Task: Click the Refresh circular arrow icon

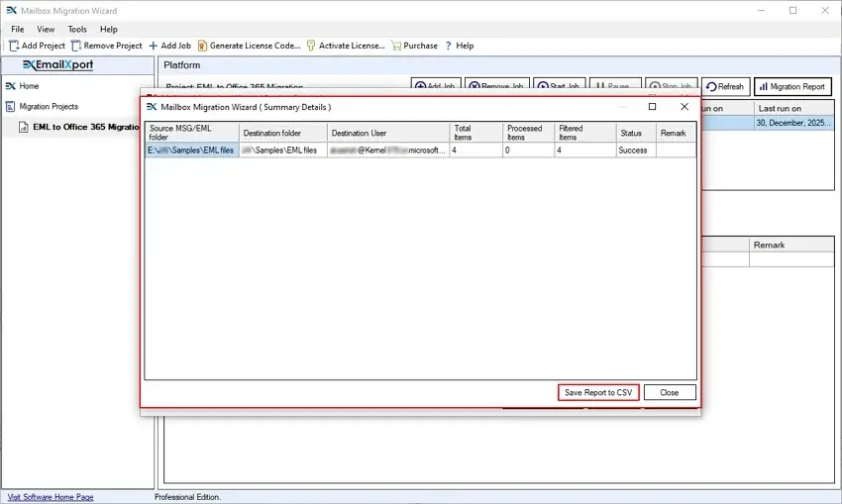Action: [711, 86]
